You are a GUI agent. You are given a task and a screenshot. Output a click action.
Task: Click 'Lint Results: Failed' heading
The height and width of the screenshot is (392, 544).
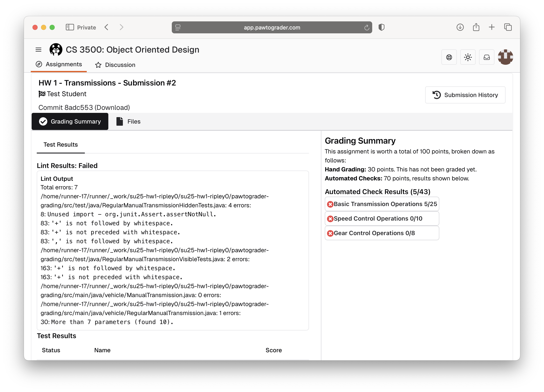67,166
